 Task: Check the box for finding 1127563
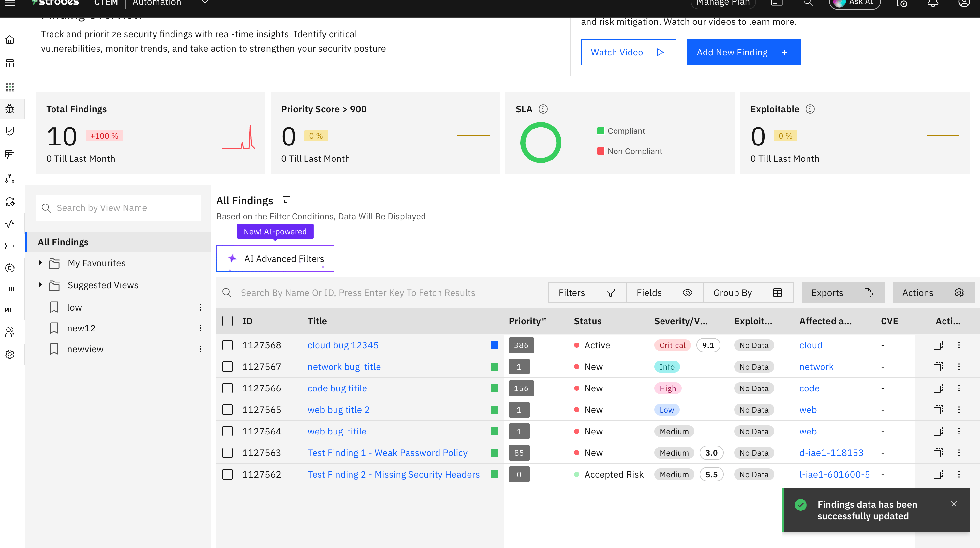(x=228, y=453)
